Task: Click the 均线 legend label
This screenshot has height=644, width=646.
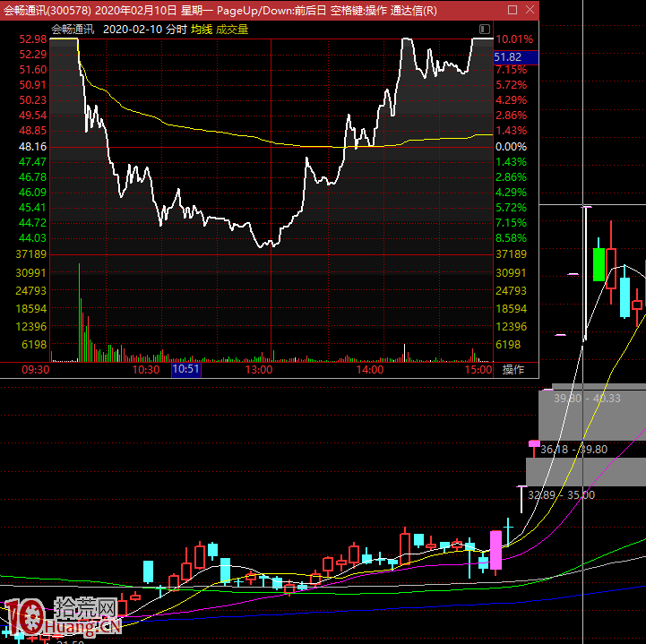Action: click(202, 30)
